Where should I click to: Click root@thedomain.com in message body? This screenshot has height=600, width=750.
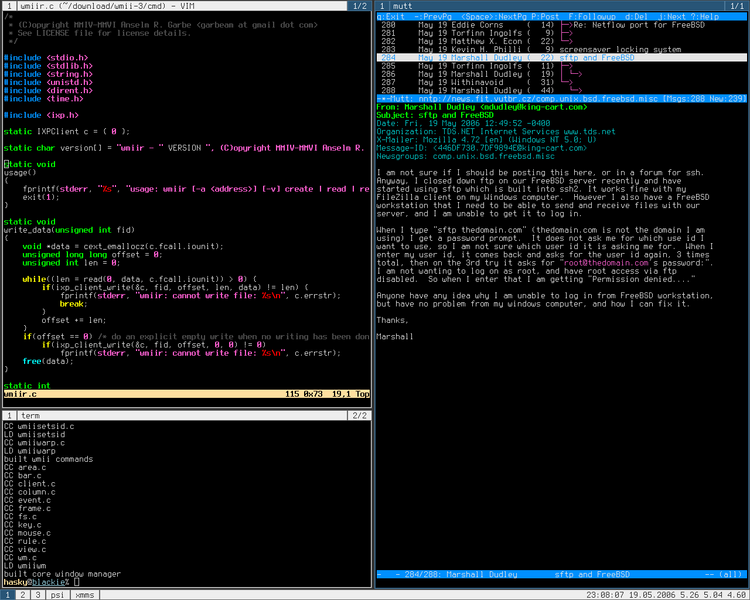click(606, 263)
